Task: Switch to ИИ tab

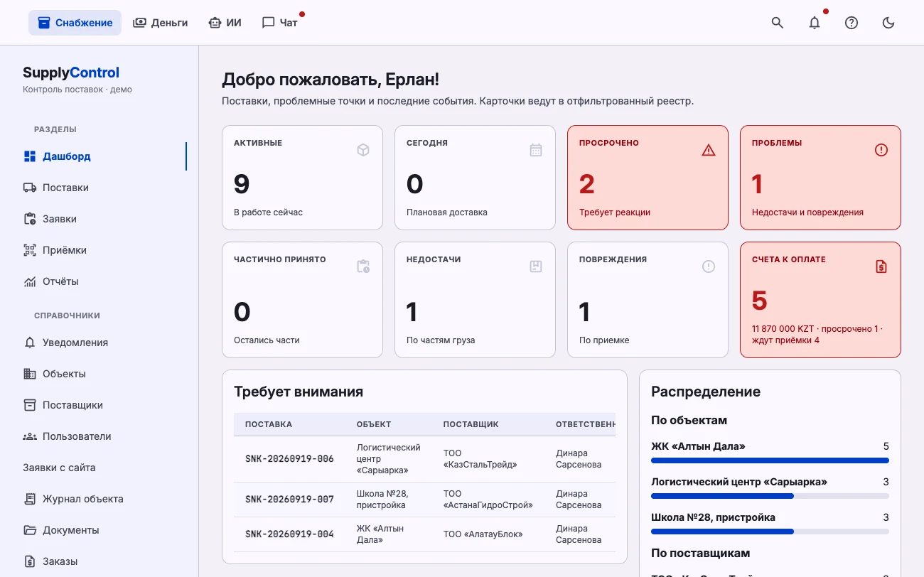Action: click(225, 23)
